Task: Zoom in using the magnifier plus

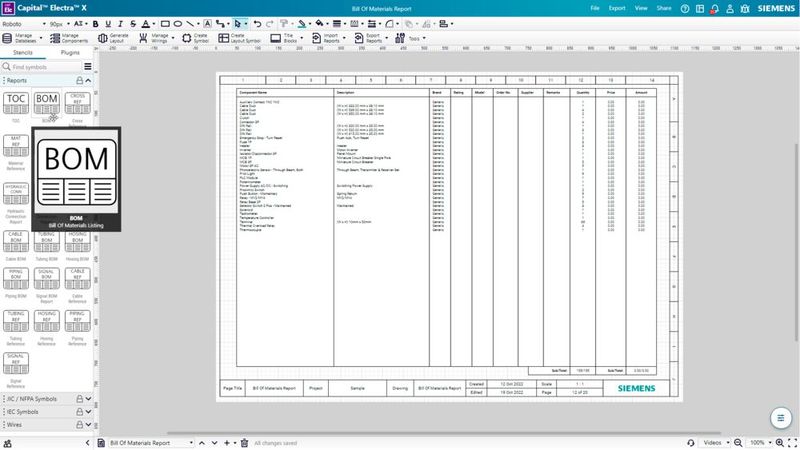Action: (780, 443)
